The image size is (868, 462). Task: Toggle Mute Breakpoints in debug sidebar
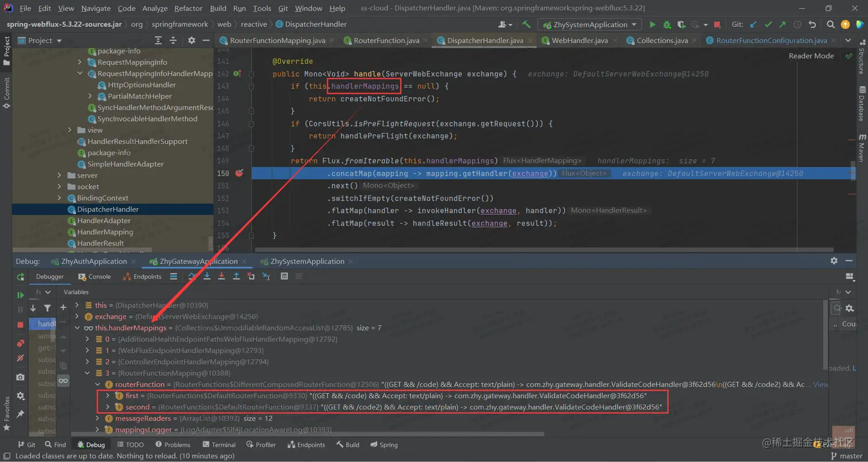coord(21,358)
